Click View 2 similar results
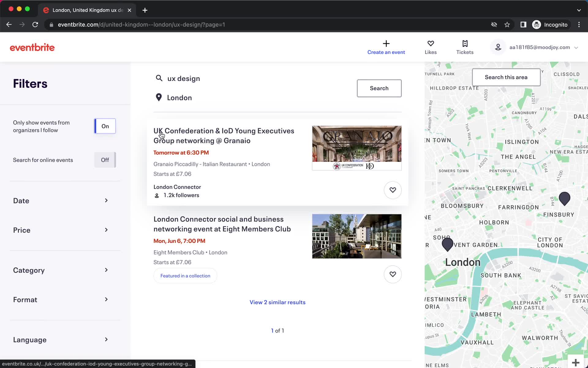This screenshot has height=368, width=588. click(277, 302)
